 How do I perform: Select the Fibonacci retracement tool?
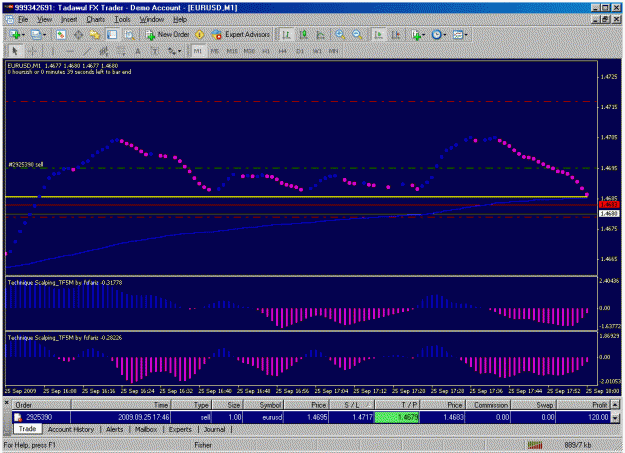pyautogui.click(x=121, y=51)
